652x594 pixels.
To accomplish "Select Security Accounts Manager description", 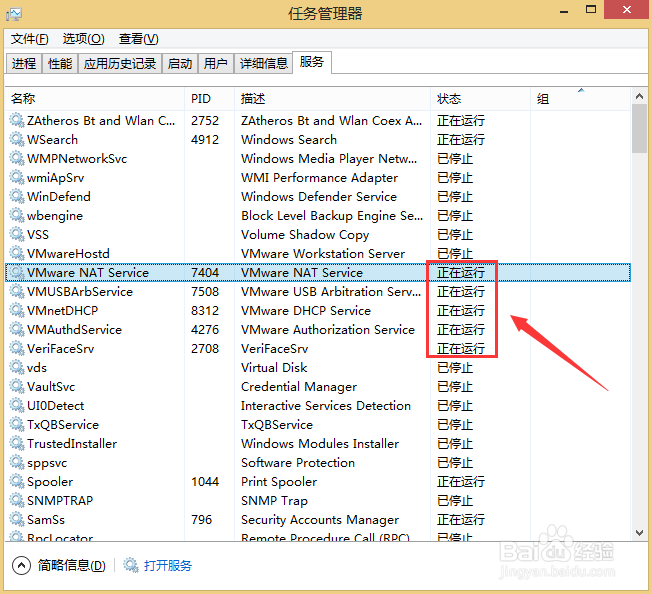I will pos(320,520).
